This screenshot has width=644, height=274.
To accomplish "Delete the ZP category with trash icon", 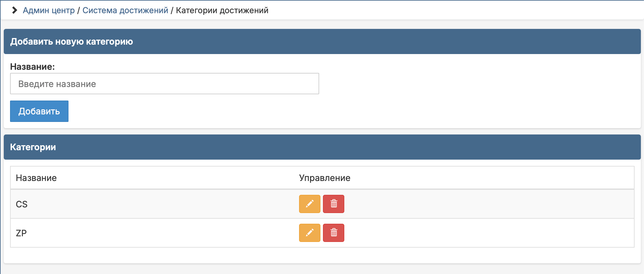I will pyautogui.click(x=334, y=233).
